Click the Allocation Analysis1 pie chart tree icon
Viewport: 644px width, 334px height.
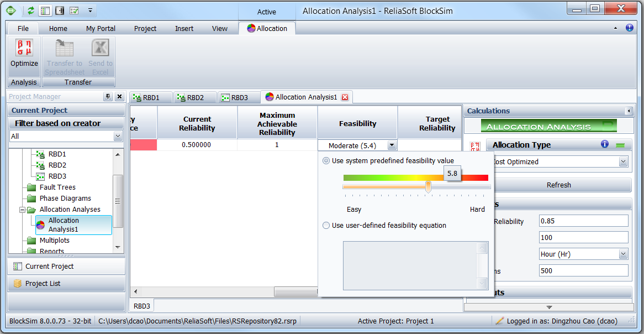coord(40,225)
